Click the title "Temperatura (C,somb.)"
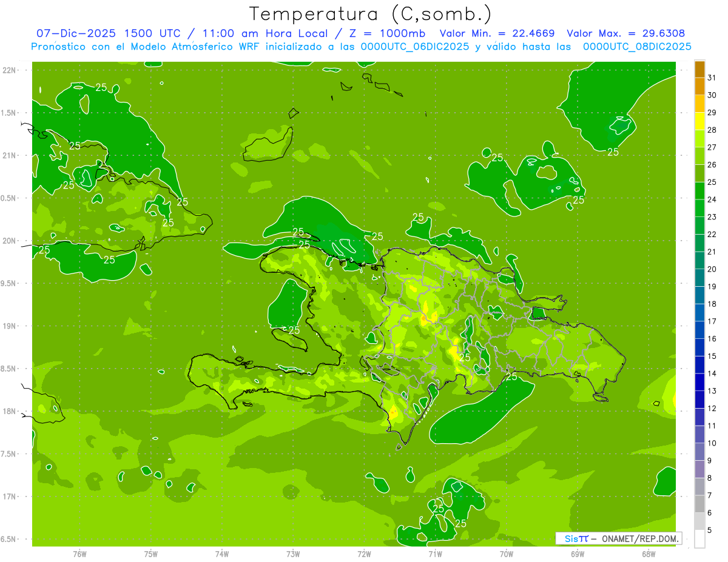 click(x=371, y=15)
